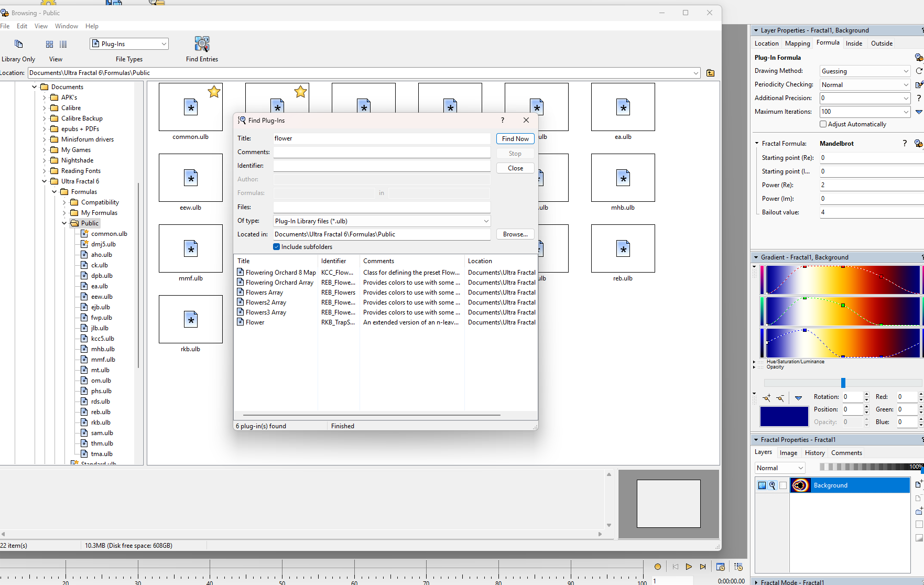
Task: Adjust layer opacity 100% slider
Action: [x=871, y=467]
